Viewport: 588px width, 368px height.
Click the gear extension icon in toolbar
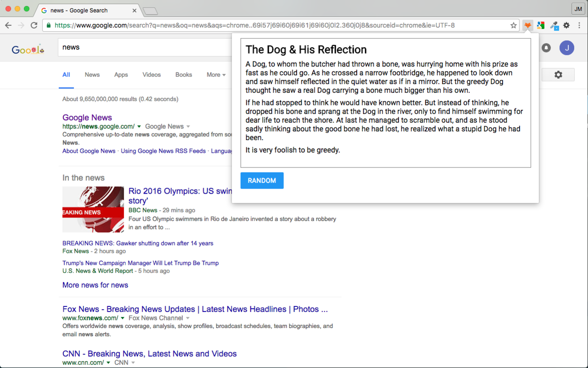(x=566, y=25)
